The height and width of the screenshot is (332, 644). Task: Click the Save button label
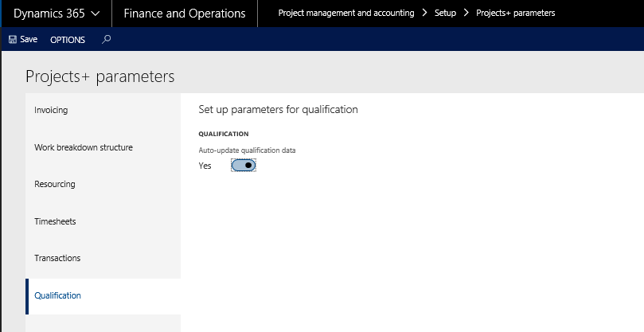pyautogui.click(x=29, y=39)
